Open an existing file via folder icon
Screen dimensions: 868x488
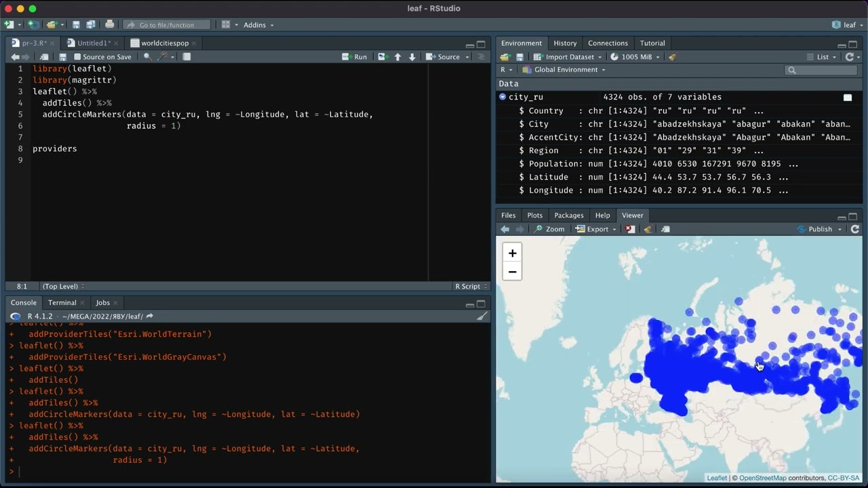52,25
